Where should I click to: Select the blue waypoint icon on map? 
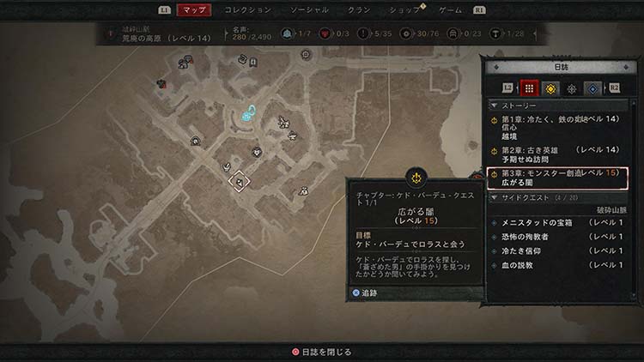249,114
